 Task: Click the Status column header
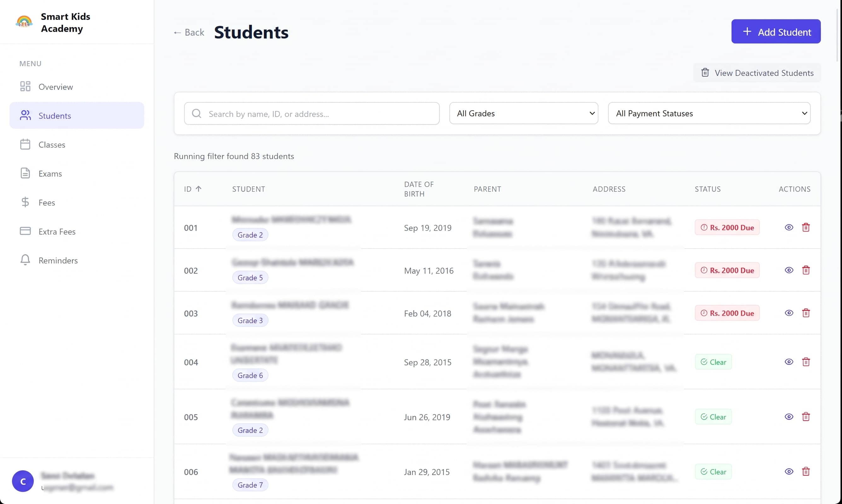pyautogui.click(x=707, y=189)
